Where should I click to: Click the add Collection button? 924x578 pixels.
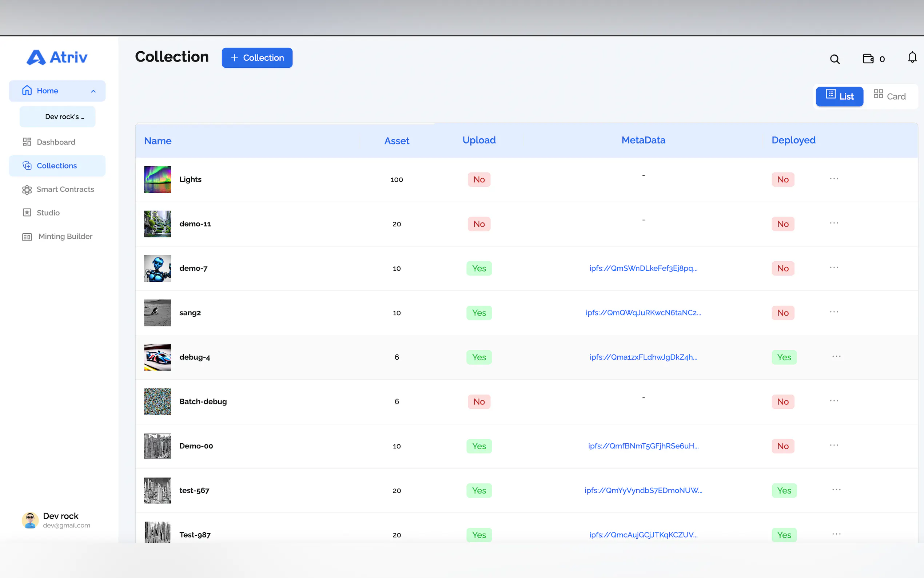tap(257, 58)
